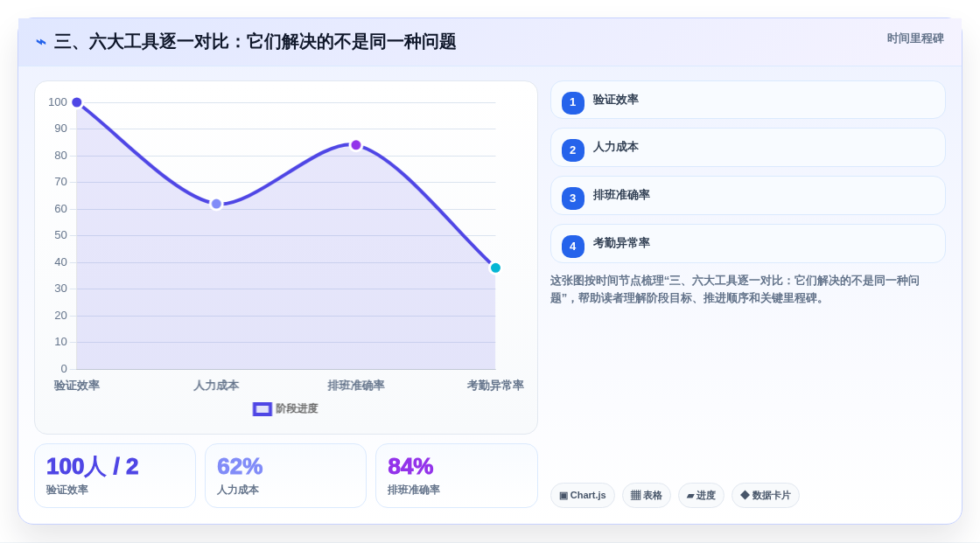Click the section title 三、六大工具逐一对比
The height and width of the screenshot is (543, 980).
click(x=255, y=42)
